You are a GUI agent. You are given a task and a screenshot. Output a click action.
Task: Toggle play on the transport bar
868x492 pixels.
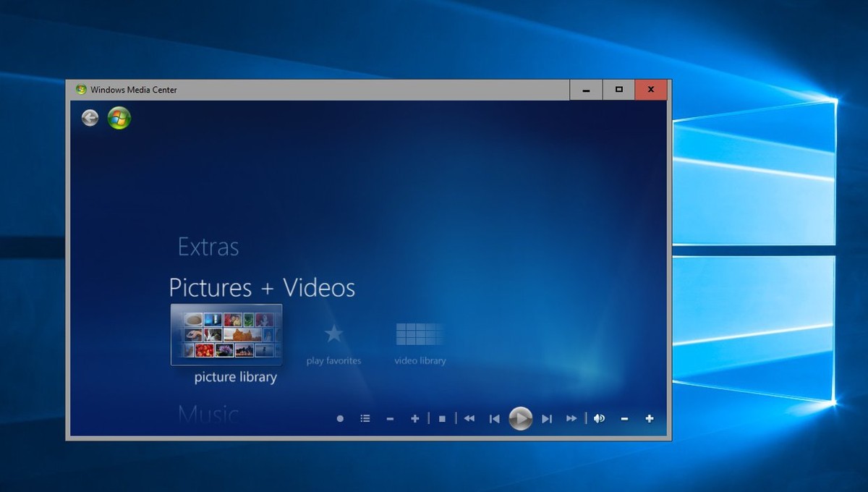click(520, 418)
